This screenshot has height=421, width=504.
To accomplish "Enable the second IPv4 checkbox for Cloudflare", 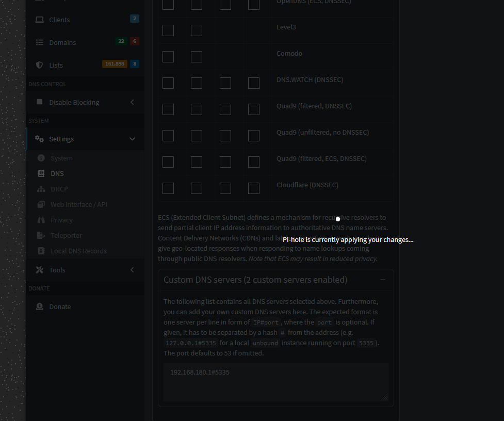I will coord(197,189).
